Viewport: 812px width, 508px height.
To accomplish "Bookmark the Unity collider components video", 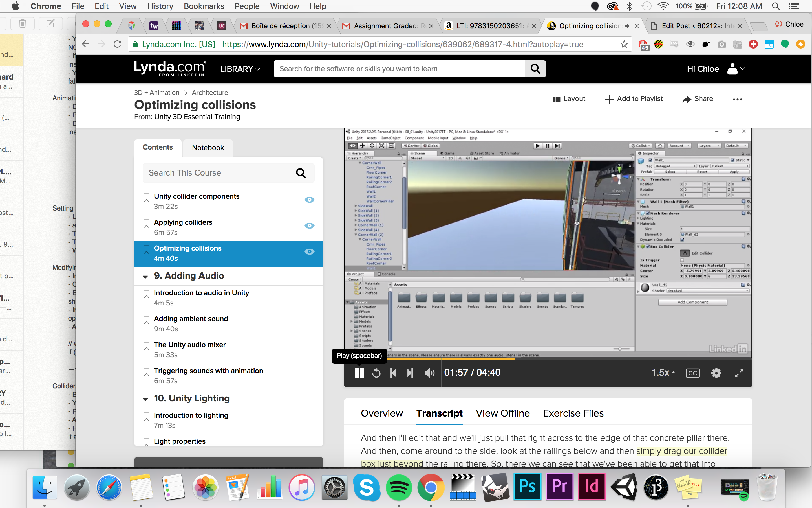I will [146, 198].
